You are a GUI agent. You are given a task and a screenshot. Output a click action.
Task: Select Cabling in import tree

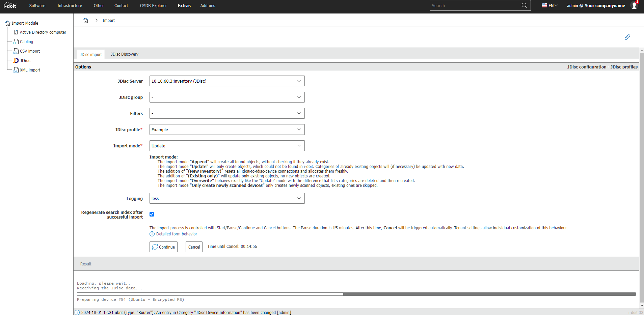click(x=26, y=41)
